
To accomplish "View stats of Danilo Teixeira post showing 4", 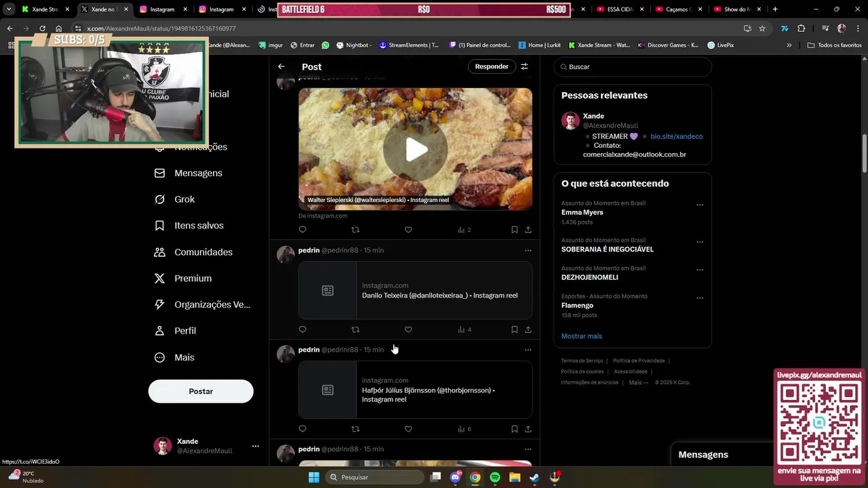I will (465, 329).
